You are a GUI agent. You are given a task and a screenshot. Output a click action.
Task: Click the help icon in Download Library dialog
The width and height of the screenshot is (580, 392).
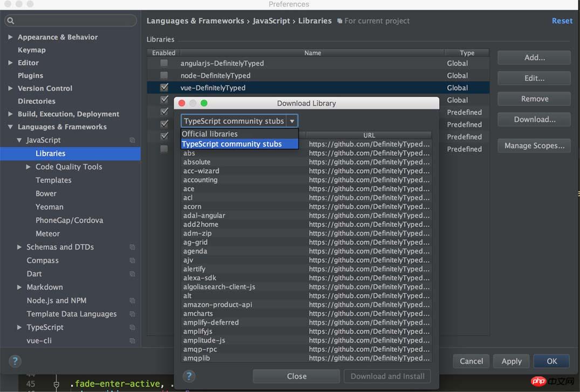[189, 376]
